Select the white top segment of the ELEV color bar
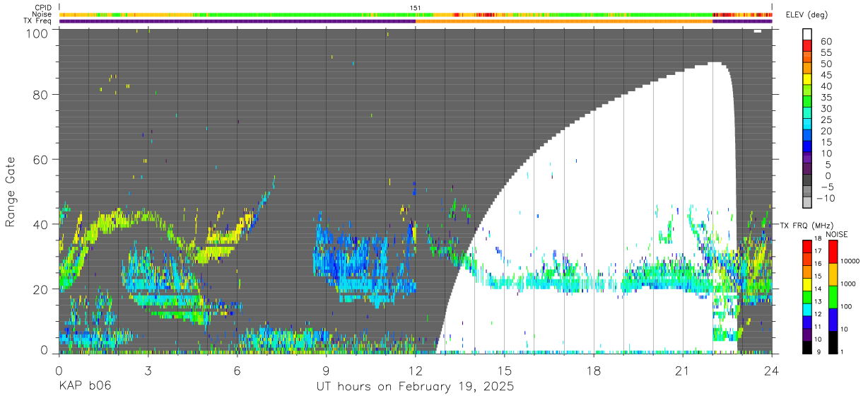The image size is (868, 401). coord(807,34)
